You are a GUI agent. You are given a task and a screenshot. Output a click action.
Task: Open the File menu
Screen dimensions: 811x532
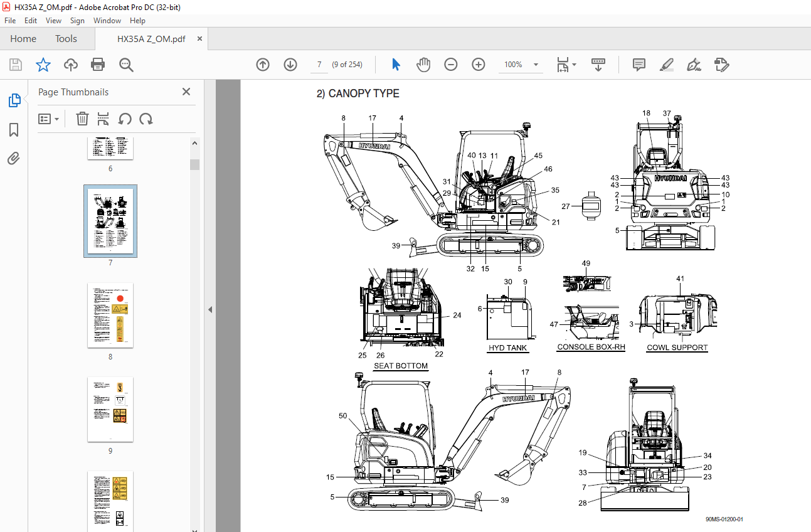point(10,21)
